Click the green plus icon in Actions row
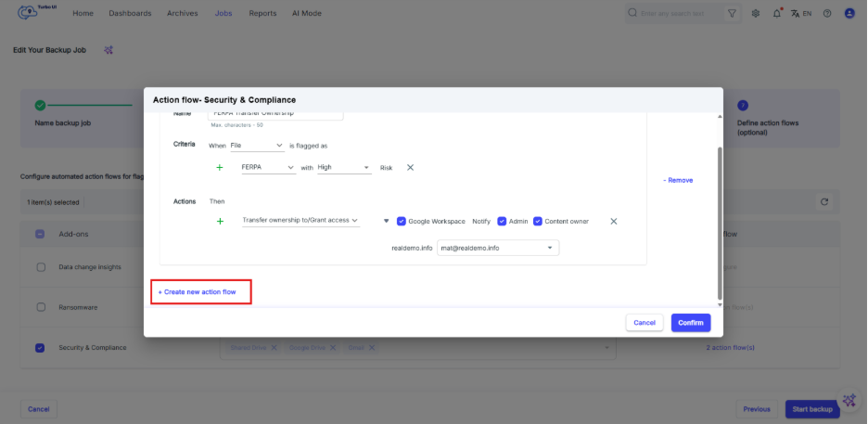 coord(220,221)
